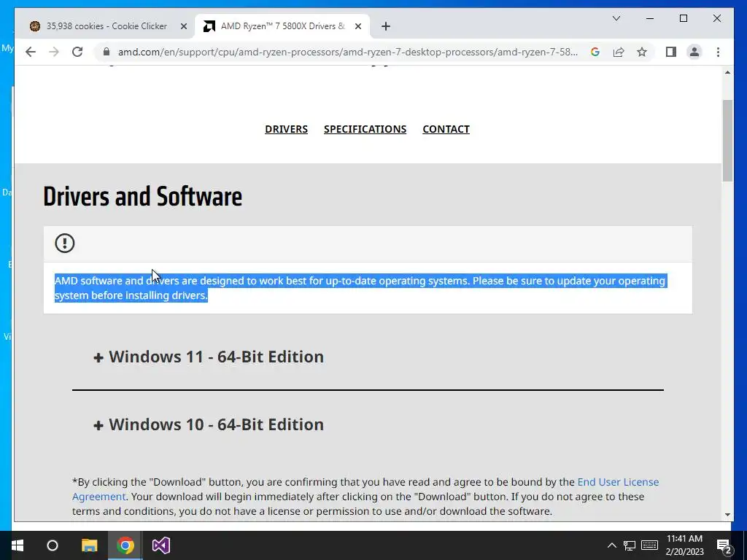The width and height of the screenshot is (747, 560).
Task: Launch Visual Studio from taskbar
Action: [161, 545]
